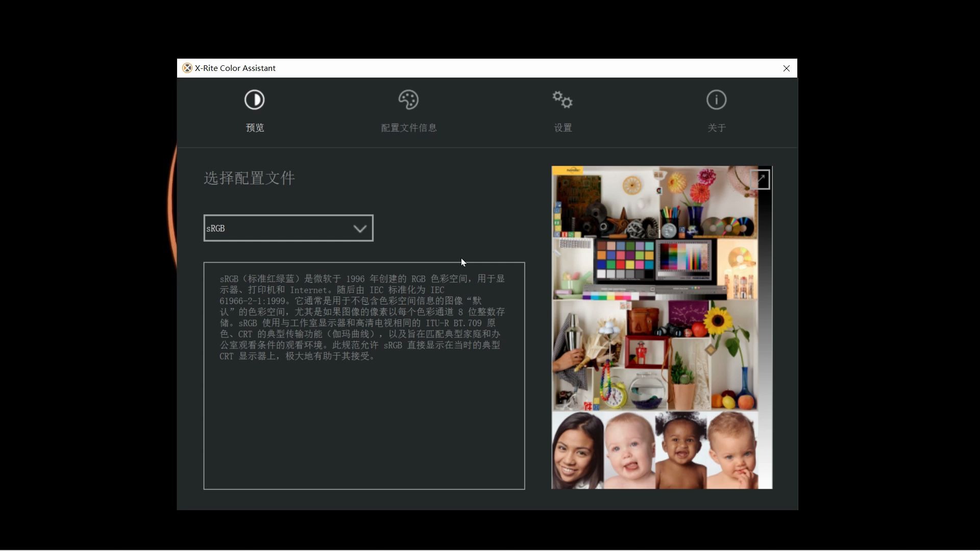This screenshot has height=551, width=980.
Task: Click the sRGB description text area
Action: pyautogui.click(x=363, y=375)
